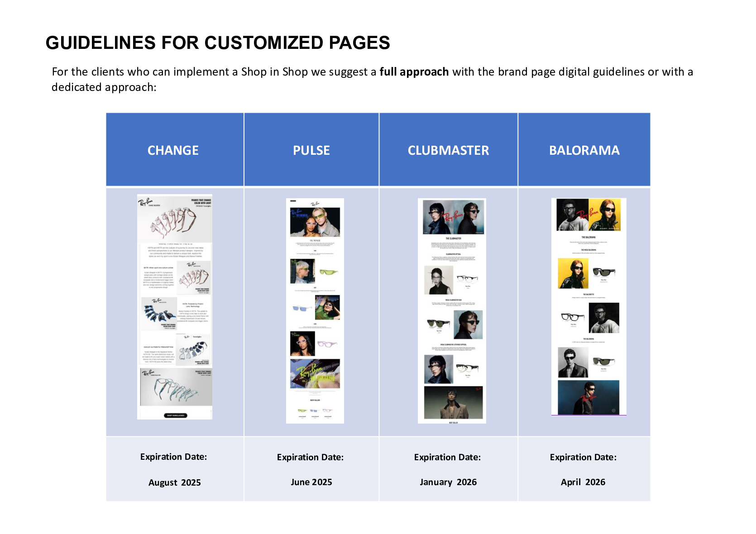Open the Clubmaster page preview thumbnail

(452, 311)
